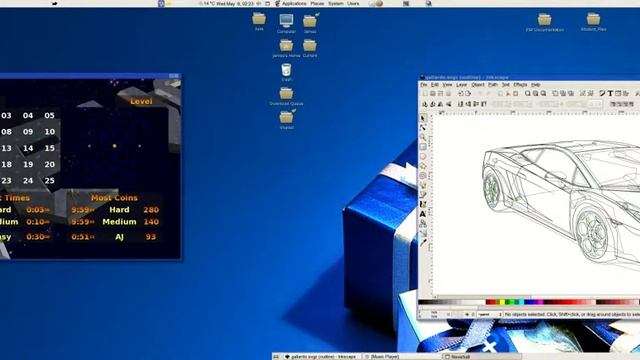Open Text and Font dialog icon
The height and width of the screenshot is (360, 640).
tap(610, 94)
